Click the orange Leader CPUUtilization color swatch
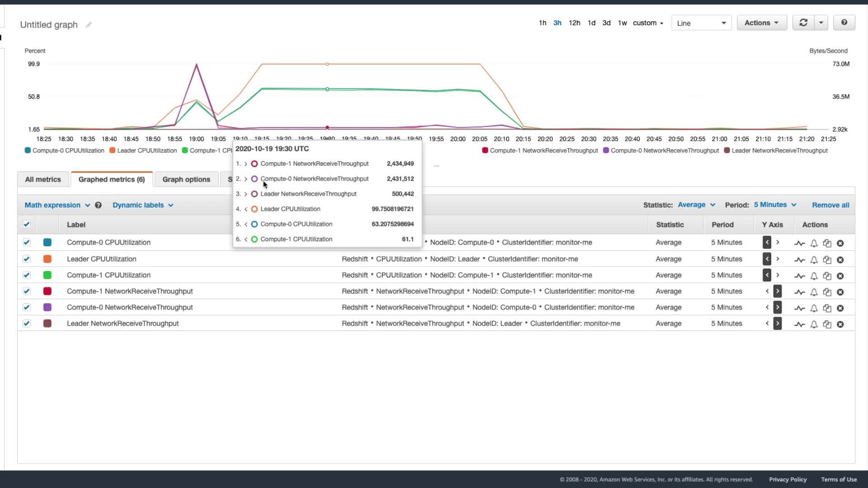Screen dimensions: 868x488 [47, 259]
